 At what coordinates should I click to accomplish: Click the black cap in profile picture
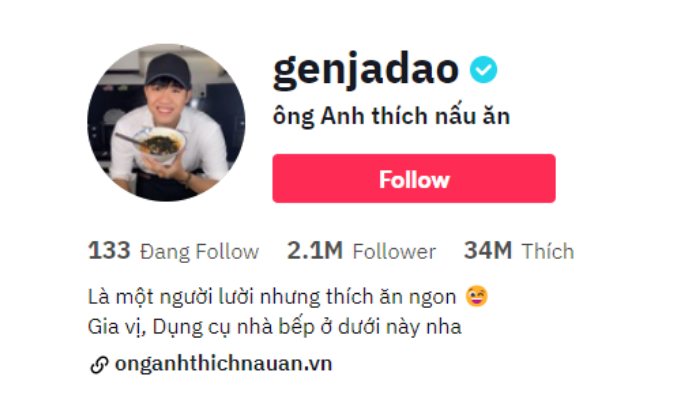(x=168, y=70)
